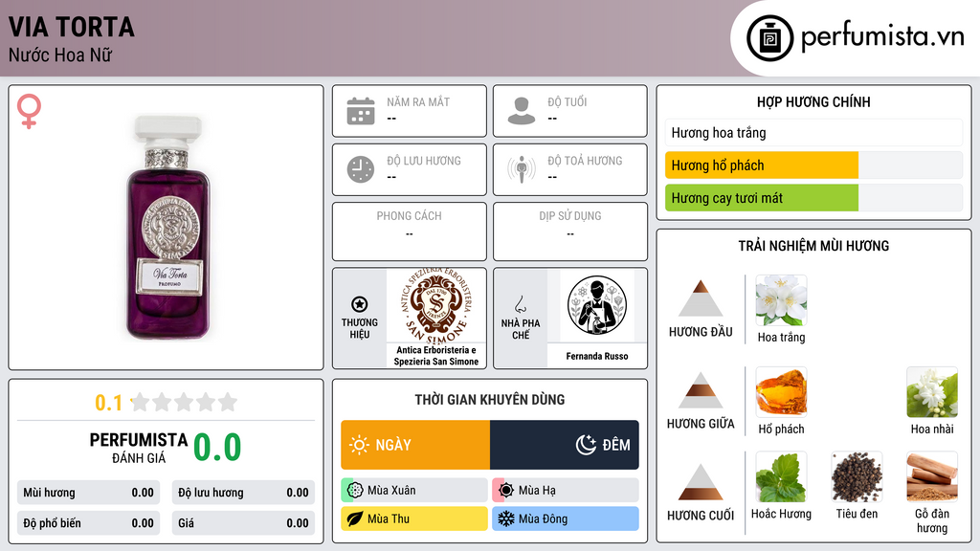Screen dimensions: 980x551
Task: Click the star rating row showing 0.1
Action: [x=167, y=403]
